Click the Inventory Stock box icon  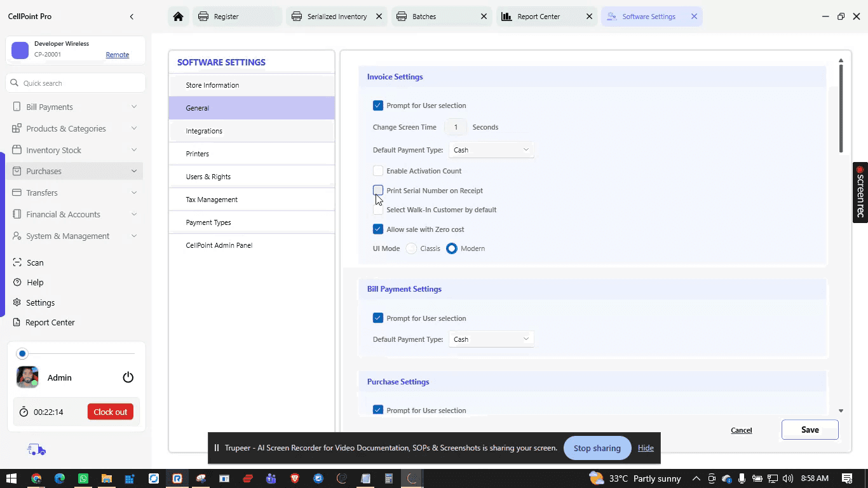pos(17,150)
